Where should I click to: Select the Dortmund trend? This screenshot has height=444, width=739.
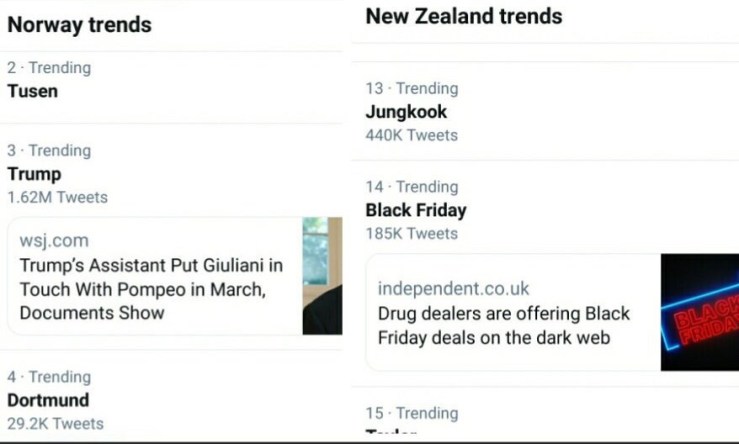point(48,400)
